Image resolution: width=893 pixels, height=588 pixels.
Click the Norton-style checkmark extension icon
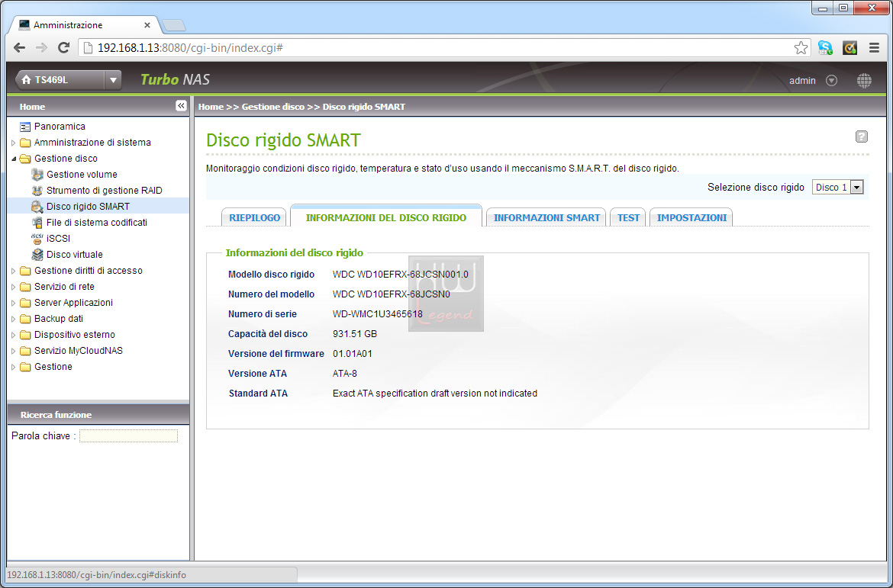[x=849, y=48]
